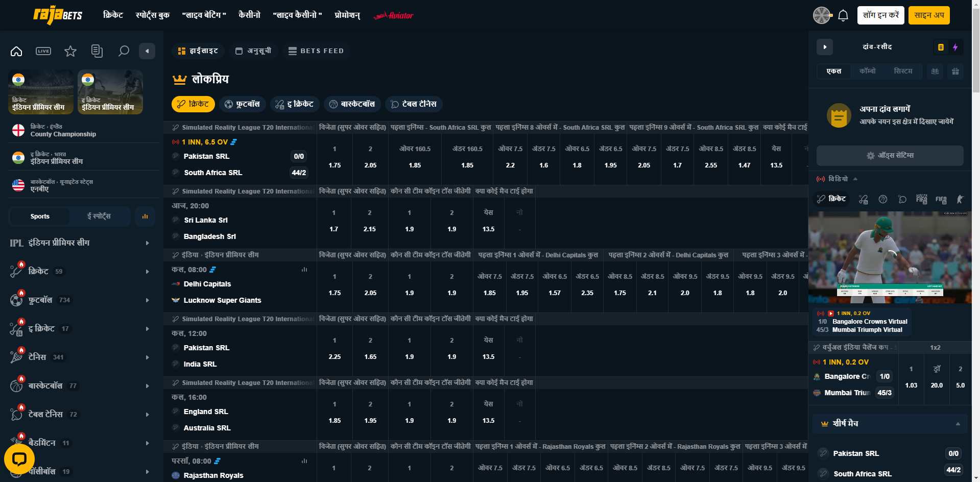Image resolution: width=980 pixels, height=482 pixels.
Task: Switch to the BETS FEED tab
Action: pyautogui.click(x=316, y=51)
